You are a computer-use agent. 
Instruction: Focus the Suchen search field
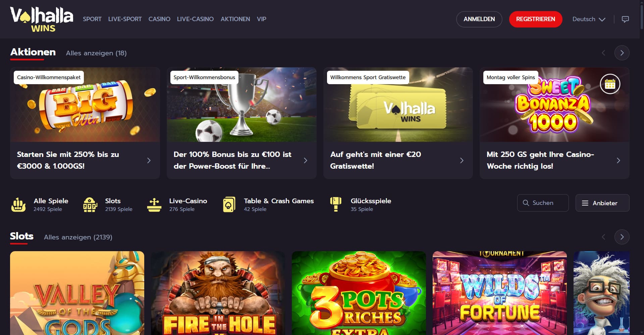543,203
